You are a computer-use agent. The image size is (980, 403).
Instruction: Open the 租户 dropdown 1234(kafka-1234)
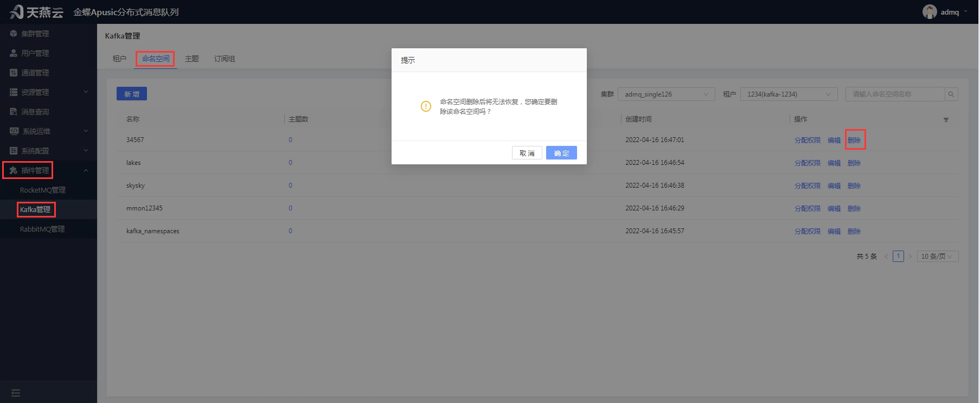pyautogui.click(x=789, y=94)
